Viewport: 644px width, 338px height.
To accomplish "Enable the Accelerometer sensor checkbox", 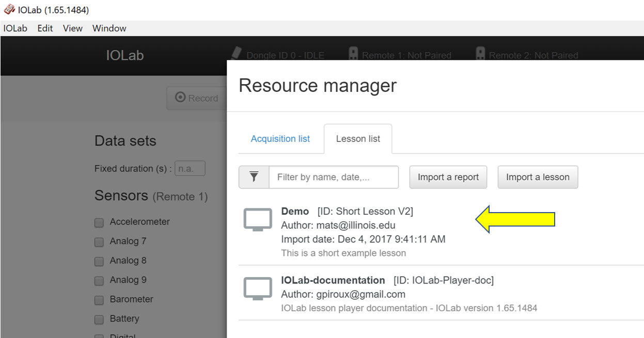I will pyautogui.click(x=99, y=222).
